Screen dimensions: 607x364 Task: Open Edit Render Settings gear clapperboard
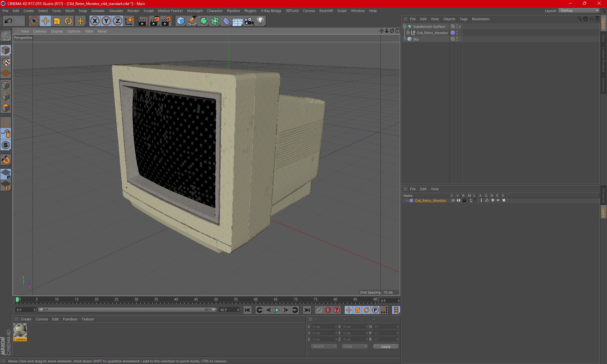(166, 21)
